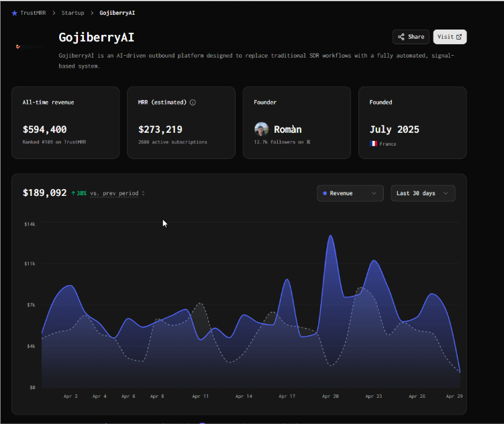Click the Founded card label

click(x=381, y=103)
